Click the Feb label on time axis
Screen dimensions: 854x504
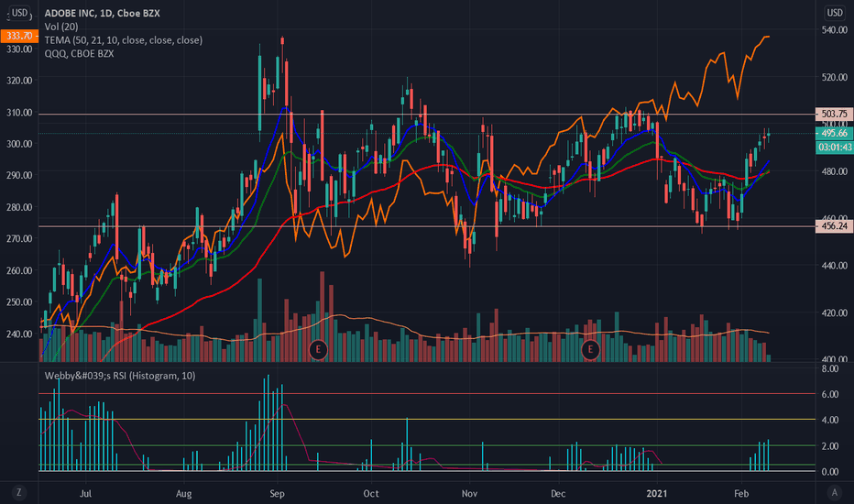tap(741, 494)
